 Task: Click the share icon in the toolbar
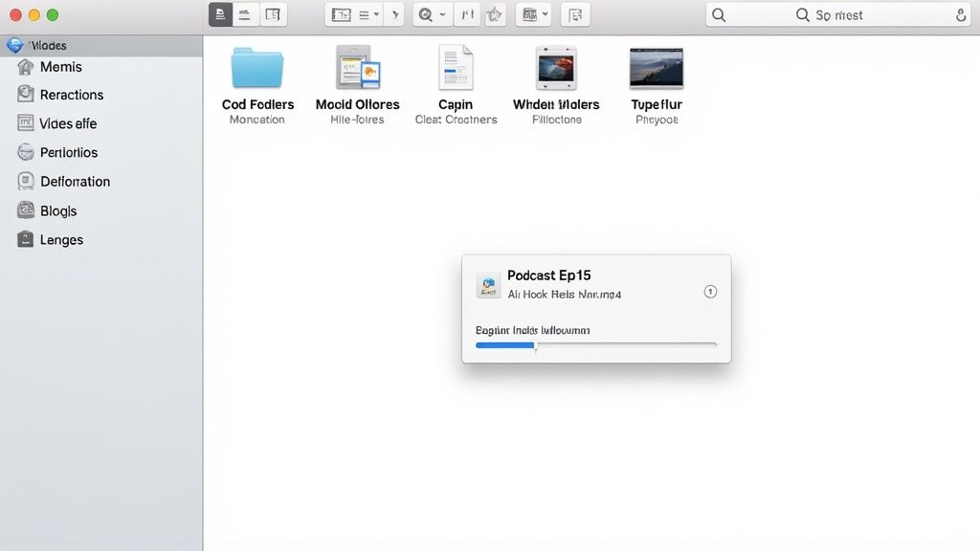[x=495, y=13]
